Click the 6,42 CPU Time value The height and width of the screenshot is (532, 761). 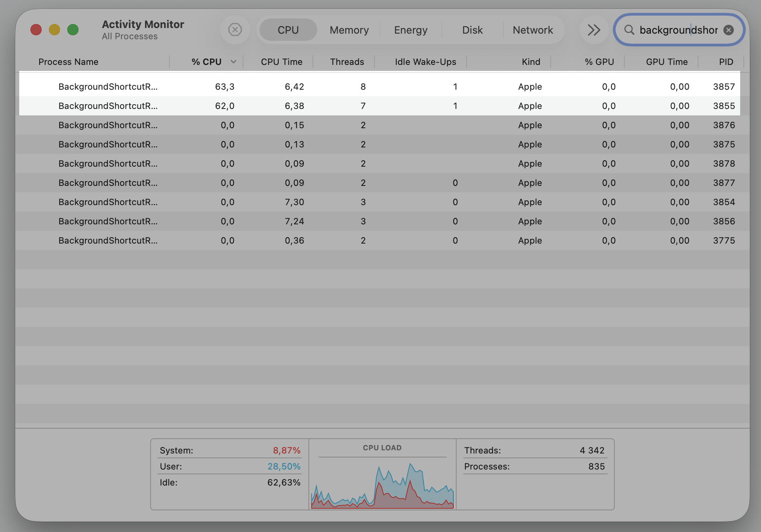point(294,87)
